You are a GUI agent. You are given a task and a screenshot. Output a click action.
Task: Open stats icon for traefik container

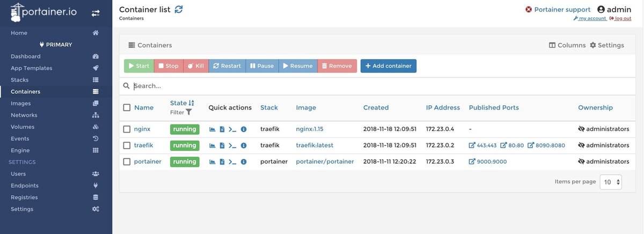click(213, 145)
